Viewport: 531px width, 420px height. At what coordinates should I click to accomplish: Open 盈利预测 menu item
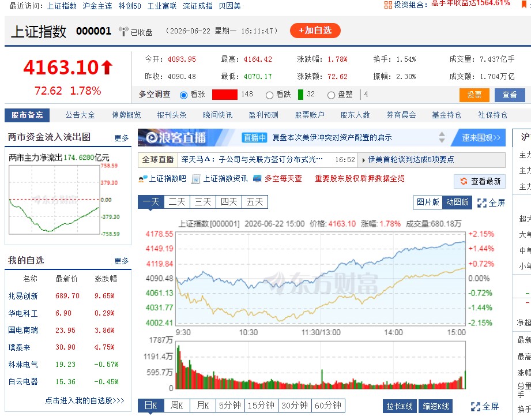pos(263,115)
